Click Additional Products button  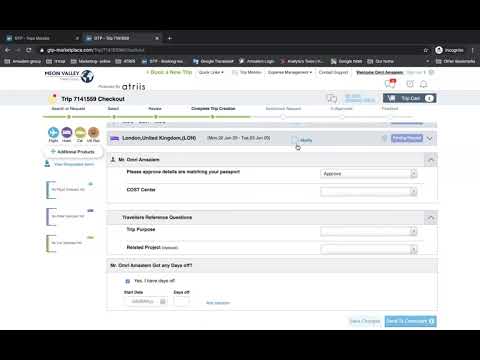[x=72, y=152]
